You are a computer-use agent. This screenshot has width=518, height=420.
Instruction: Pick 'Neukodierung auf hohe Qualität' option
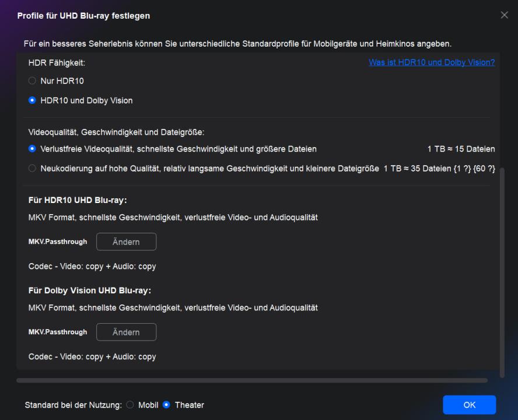33,168
